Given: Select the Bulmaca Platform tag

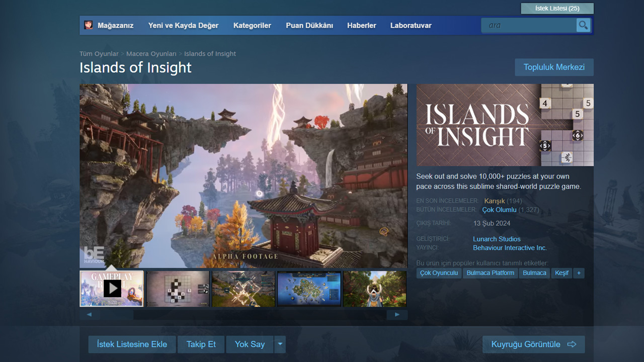Looking at the screenshot, I should point(491,273).
